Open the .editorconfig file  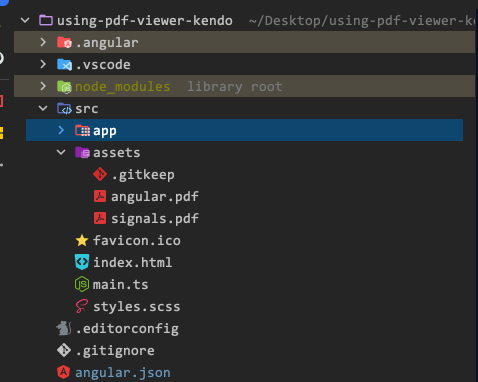pos(127,329)
